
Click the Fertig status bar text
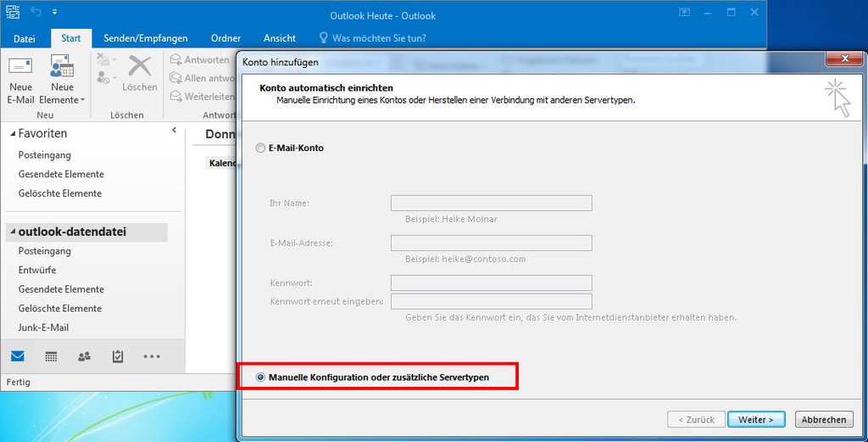[x=19, y=382]
